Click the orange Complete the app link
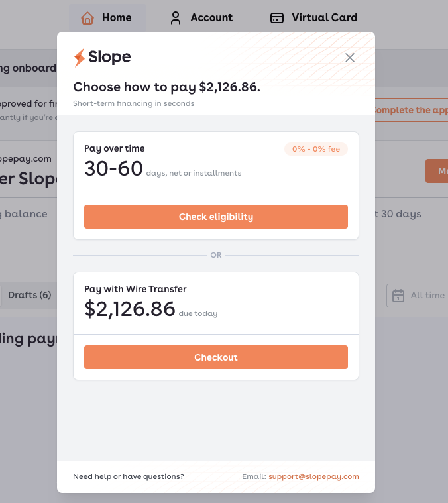448x503 pixels. click(411, 110)
